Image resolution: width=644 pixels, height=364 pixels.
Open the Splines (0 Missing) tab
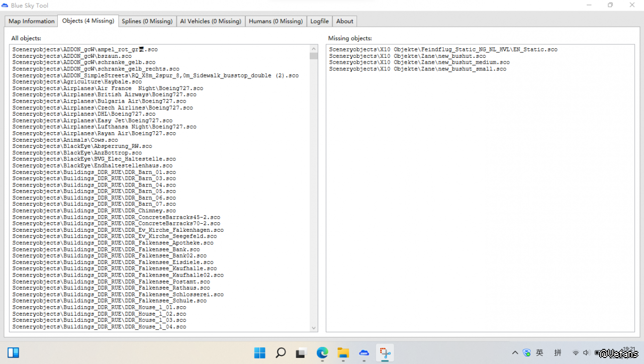tap(147, 21)
